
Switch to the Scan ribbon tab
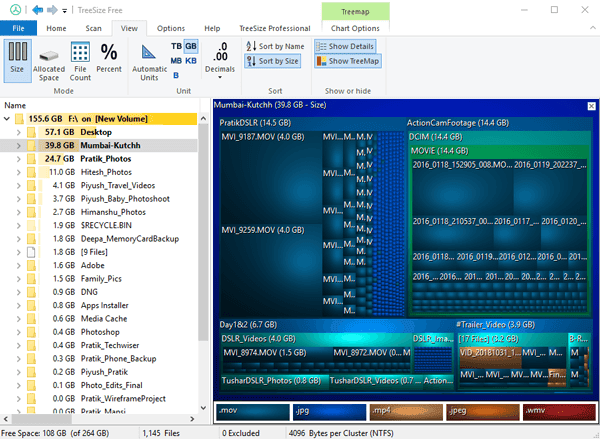93,28
